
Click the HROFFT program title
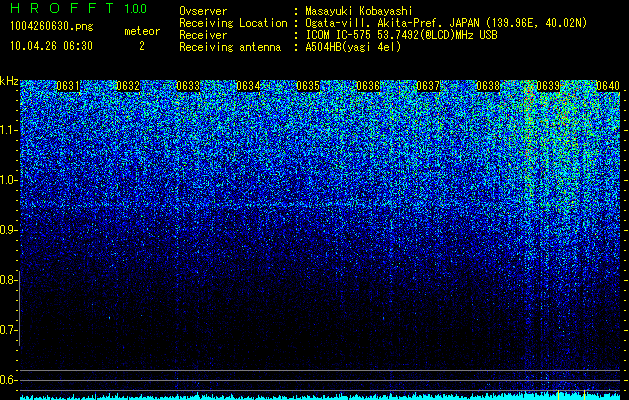click(x=62, y=8)
